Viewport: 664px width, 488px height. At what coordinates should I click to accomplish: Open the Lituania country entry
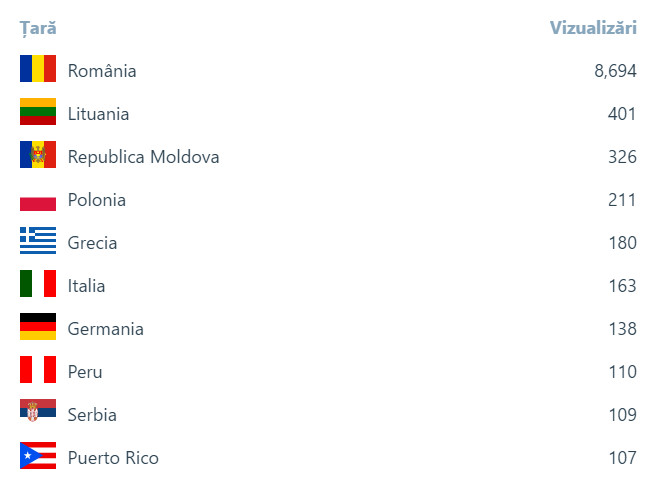(x=98, y=114)
